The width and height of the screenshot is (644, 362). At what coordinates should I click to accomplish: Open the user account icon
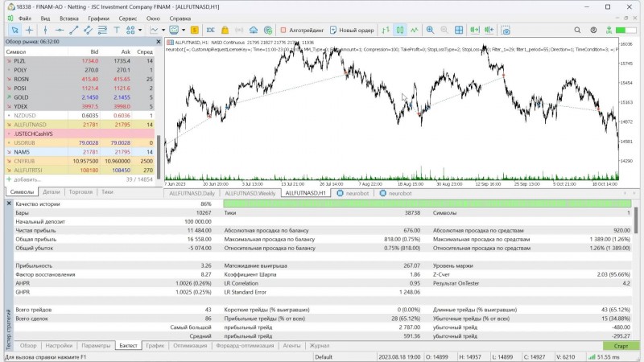click(593, 30)
